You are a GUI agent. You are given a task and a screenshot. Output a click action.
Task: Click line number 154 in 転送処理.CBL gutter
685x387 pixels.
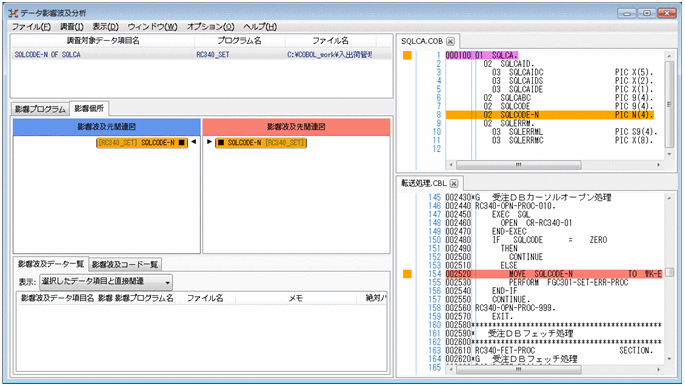click(435, 274)
